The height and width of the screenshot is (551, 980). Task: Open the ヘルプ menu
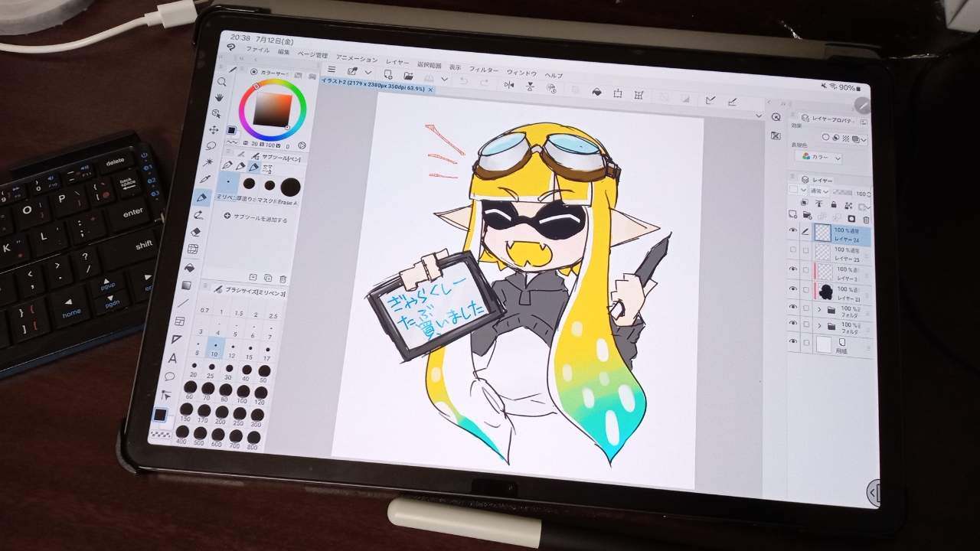click(x=554, y=74)
